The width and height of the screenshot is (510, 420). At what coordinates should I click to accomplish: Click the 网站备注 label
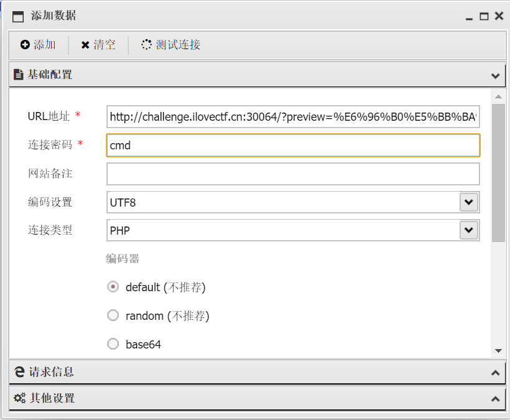coord(50,173)
